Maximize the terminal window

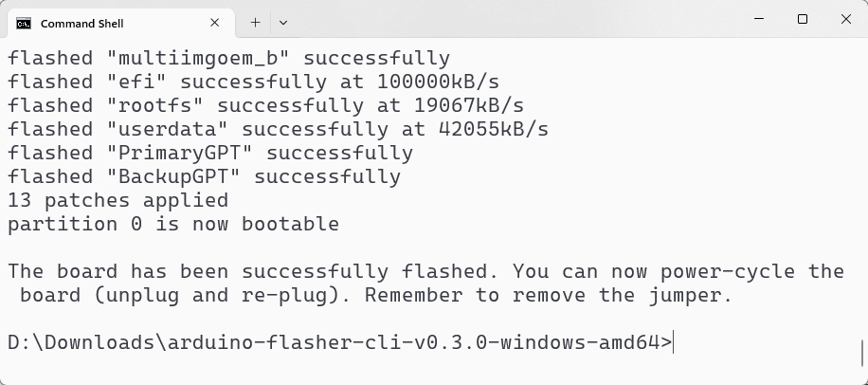pyautogui.click(x=803, y=19)
